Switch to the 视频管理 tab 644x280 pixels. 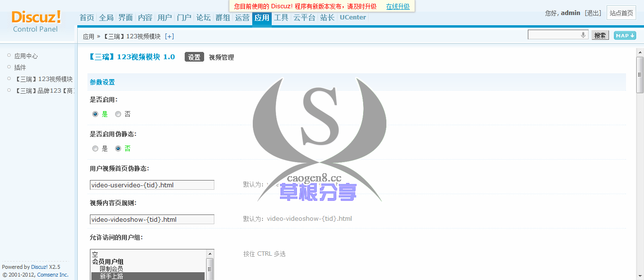coord(221,57)
